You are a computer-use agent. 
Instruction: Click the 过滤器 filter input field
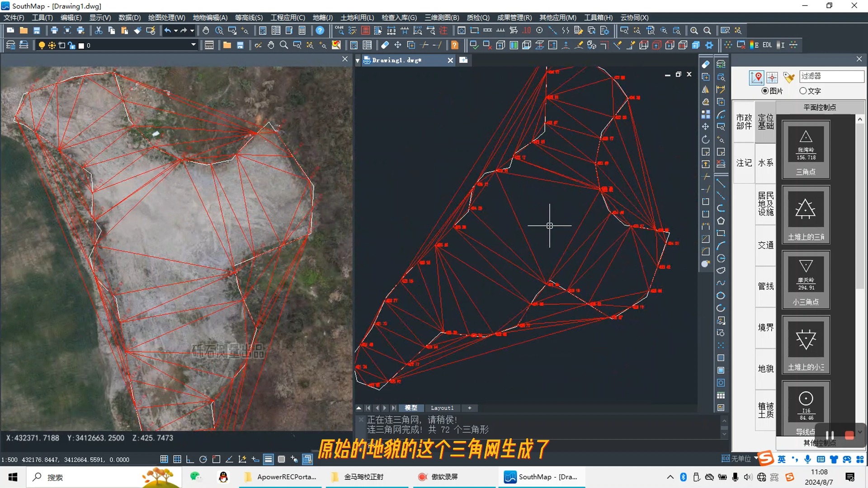pos(831,76)
